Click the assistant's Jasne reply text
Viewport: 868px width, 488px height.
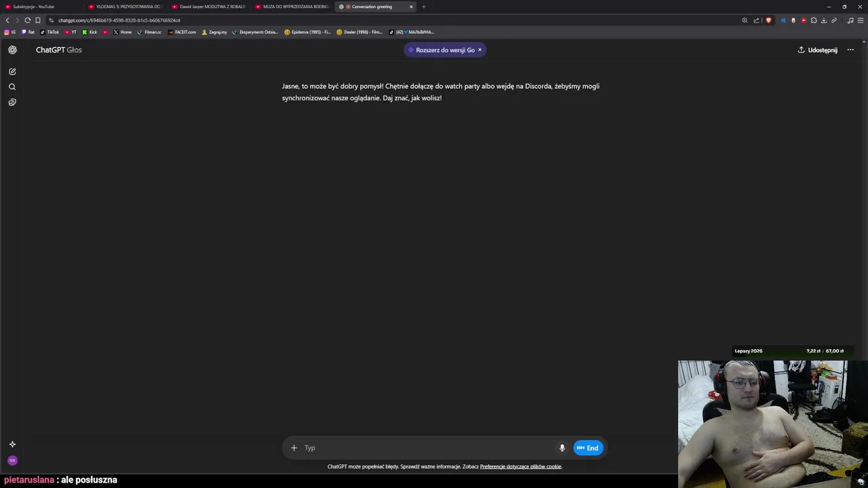point(441,92)
